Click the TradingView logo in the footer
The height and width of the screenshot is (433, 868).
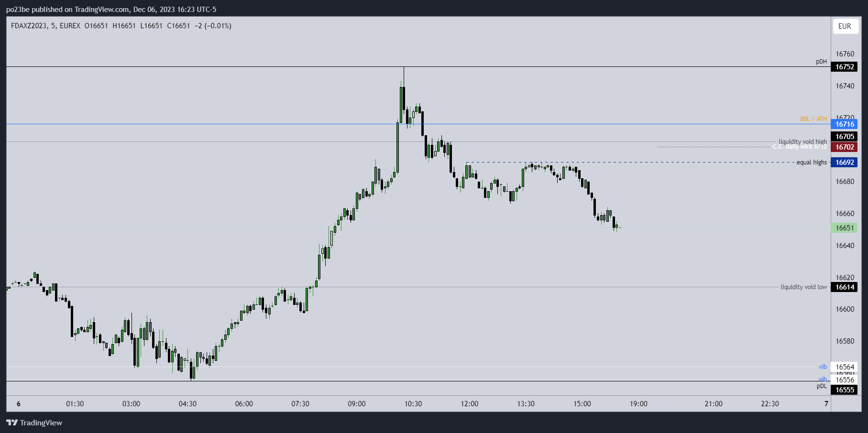[34, 422]
